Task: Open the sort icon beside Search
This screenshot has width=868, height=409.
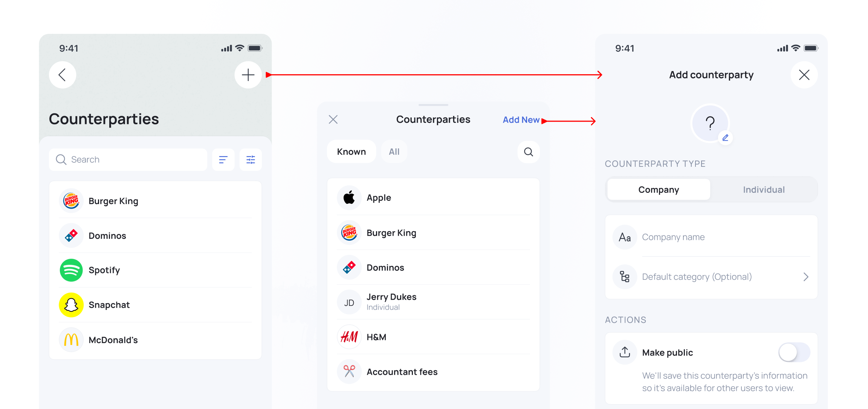Action: (x=223, y=160)
